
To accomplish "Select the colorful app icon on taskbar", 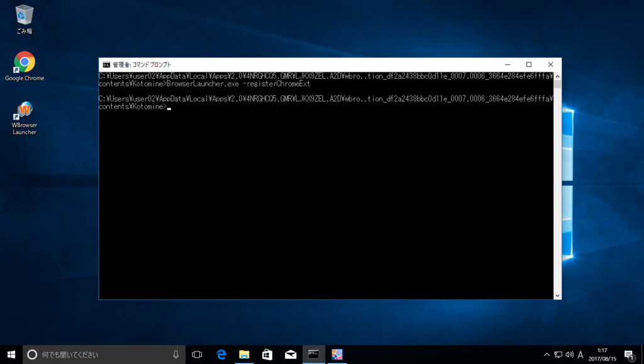I will pos(337,355).
